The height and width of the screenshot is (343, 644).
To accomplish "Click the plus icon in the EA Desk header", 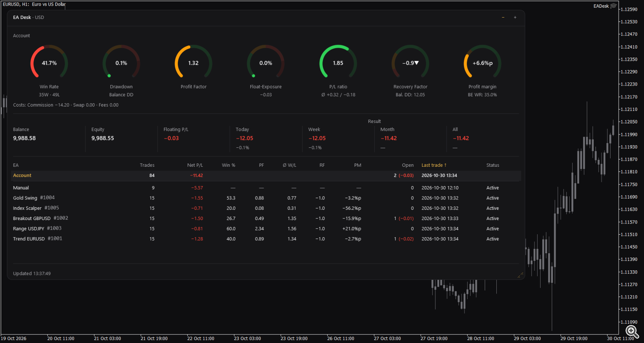I will [515, 17].
